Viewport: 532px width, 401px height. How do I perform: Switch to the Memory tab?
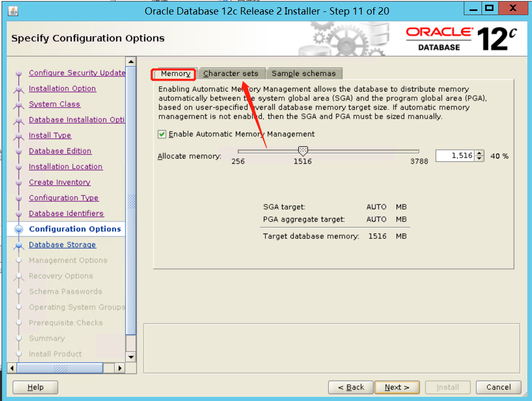coord(175,73)
